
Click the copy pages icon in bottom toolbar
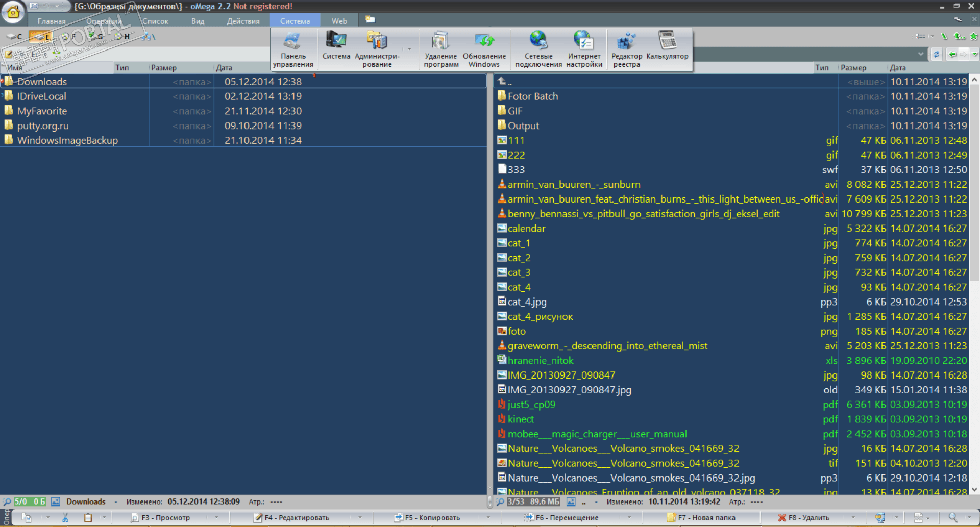(x=27, y=518)
